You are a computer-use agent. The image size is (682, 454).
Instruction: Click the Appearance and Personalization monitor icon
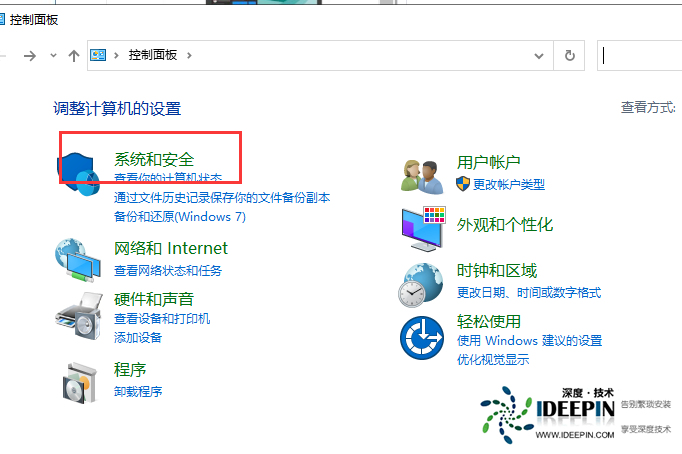click(423, 229)
